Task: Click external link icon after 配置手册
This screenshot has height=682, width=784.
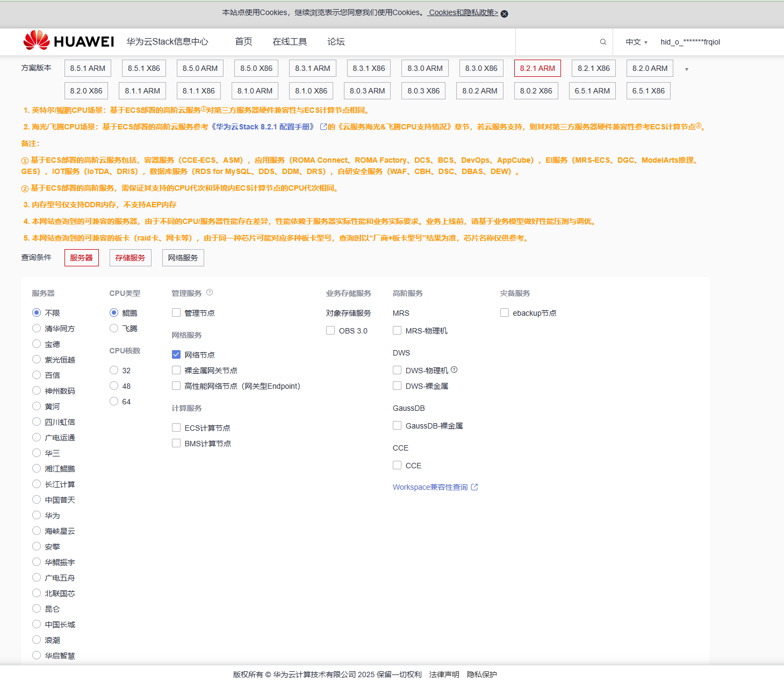Action: tap(323, 127)
